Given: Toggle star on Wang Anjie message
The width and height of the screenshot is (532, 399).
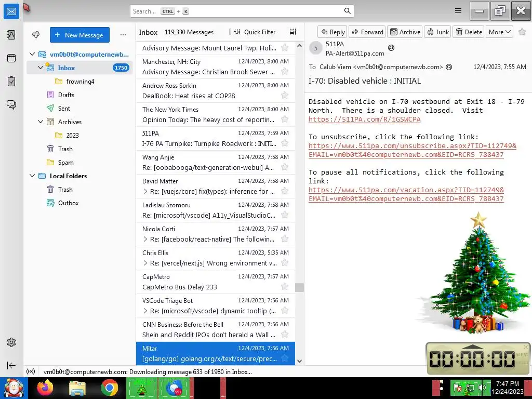Looking at the screenshot, I should 285,167.
